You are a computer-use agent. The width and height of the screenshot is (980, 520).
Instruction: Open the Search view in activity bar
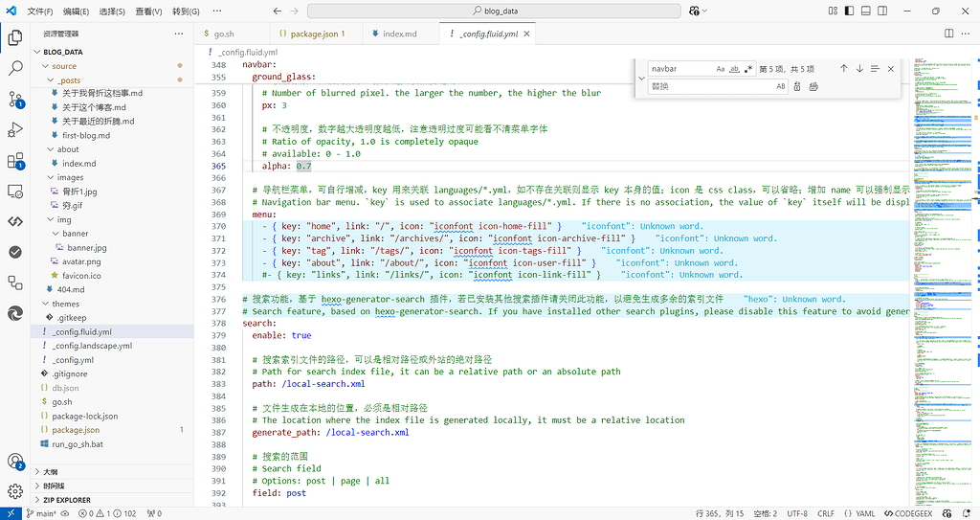coord(15,68)
